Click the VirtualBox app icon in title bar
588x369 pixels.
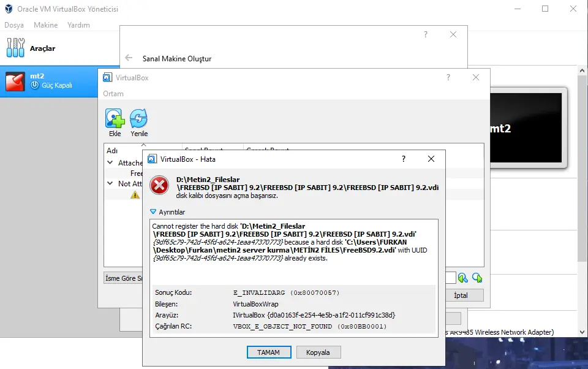coord(9,9)
